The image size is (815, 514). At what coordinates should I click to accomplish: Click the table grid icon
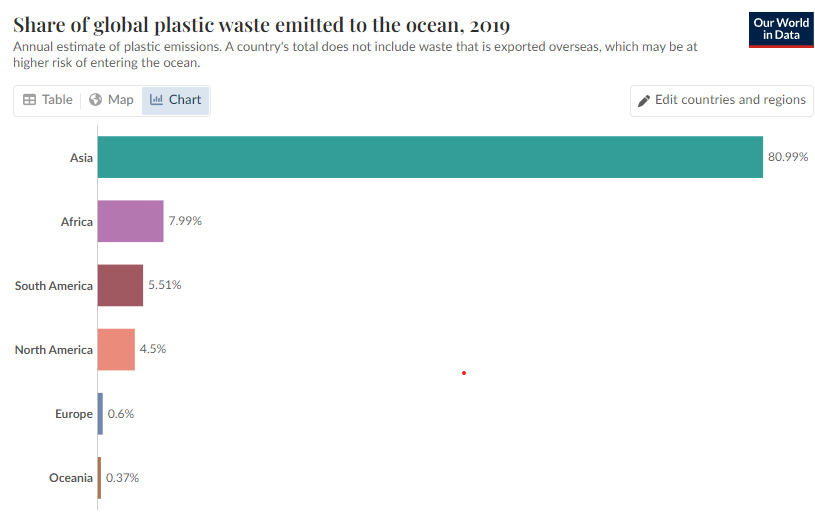[30, 100]
